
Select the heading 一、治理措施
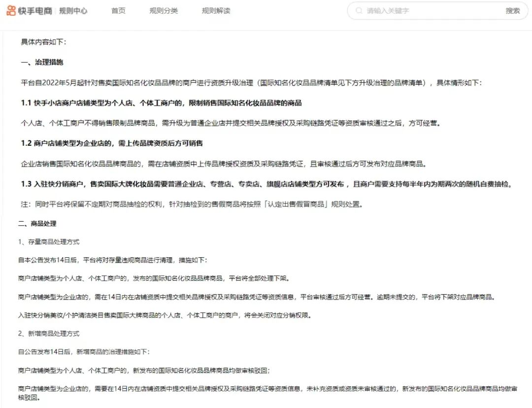(42, 62)
